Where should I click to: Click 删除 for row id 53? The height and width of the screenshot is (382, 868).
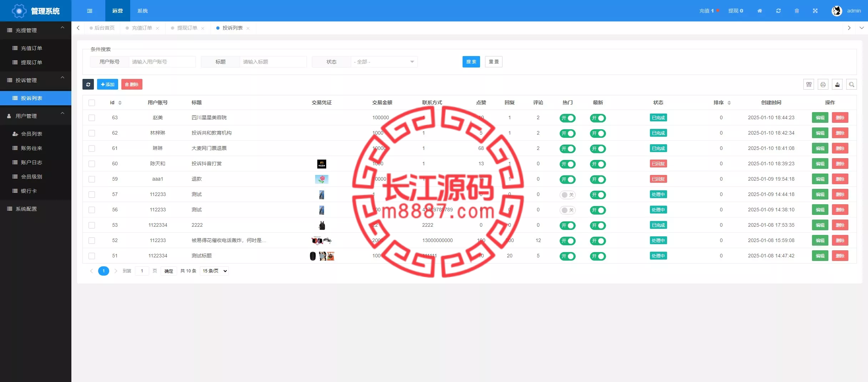(840, 225)
